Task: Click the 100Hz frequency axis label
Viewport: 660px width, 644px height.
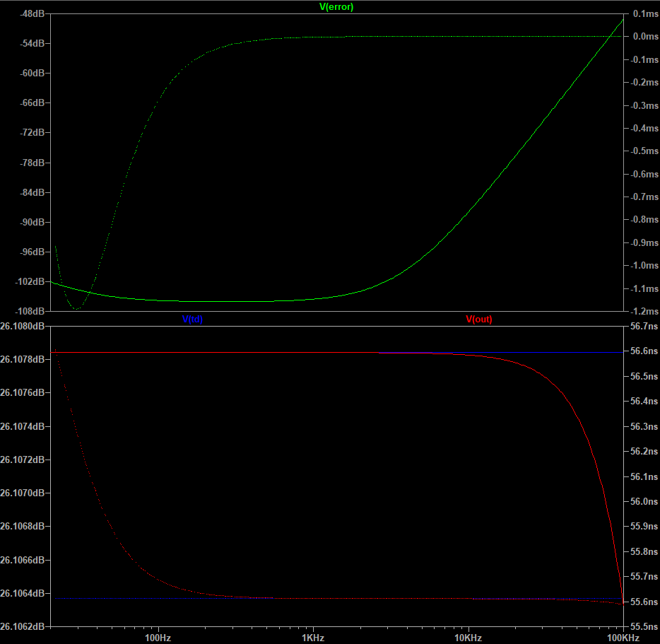Action: pyautogui.click(x=158, y=638)
